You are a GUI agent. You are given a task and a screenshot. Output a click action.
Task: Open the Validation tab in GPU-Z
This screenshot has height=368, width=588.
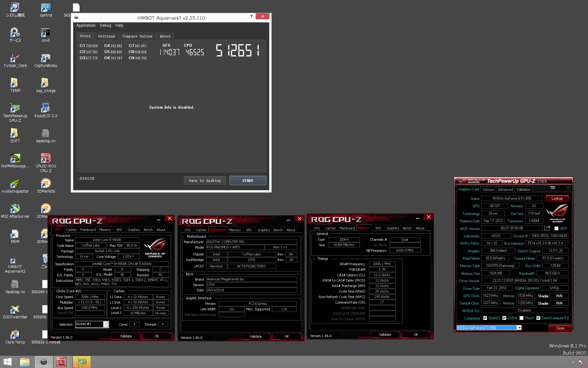pyautogui.click(x=524, y=190)
